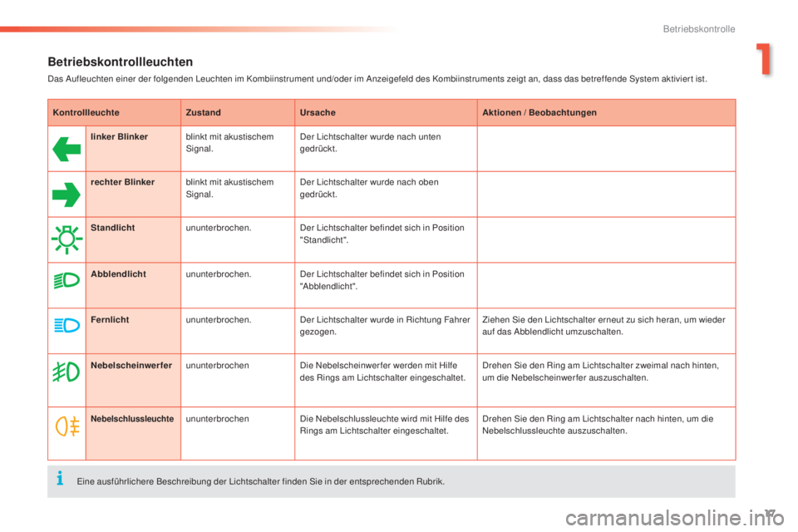The image size is (798, 532).
Task: Click the cause text mentioning Position "Standlicht"
Action: click(x=382, y=234)
